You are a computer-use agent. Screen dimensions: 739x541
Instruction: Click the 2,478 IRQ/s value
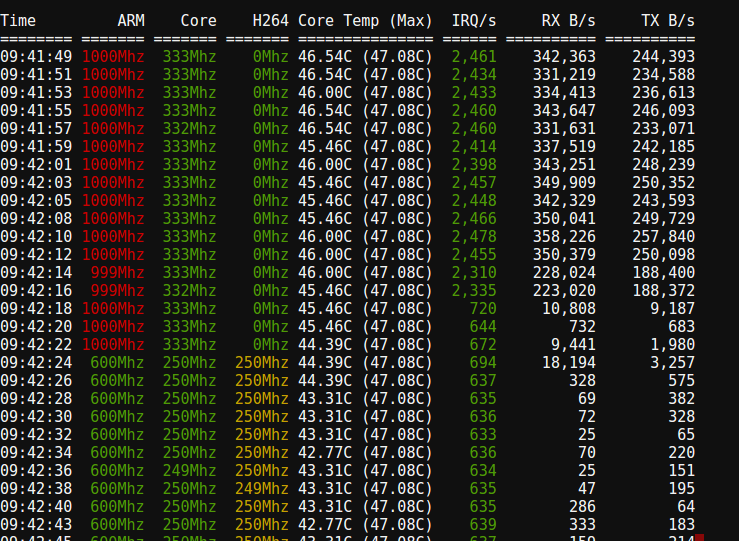[x=474, y=237]
